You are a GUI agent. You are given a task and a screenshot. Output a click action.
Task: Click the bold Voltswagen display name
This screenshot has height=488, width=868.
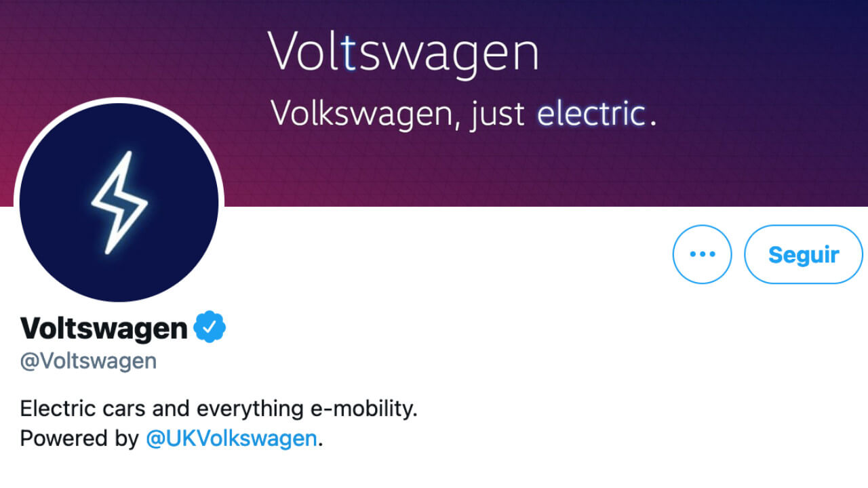coord(104,328)
